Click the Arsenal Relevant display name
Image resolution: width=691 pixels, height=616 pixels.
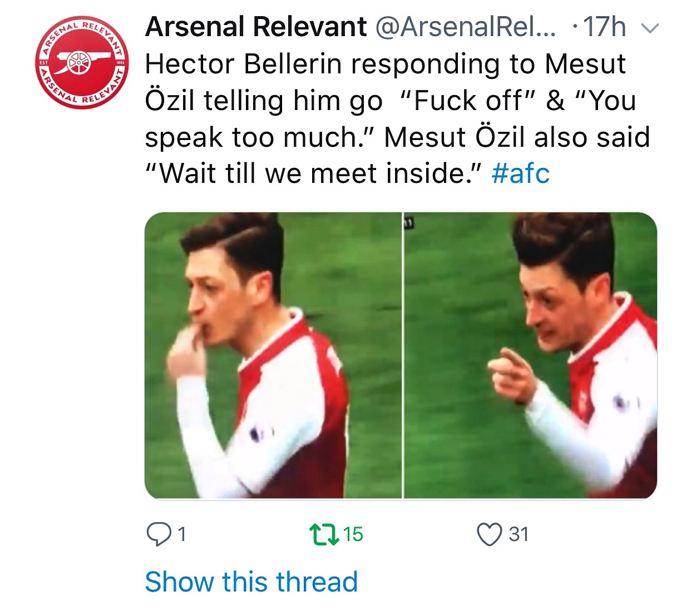[256, 27]
